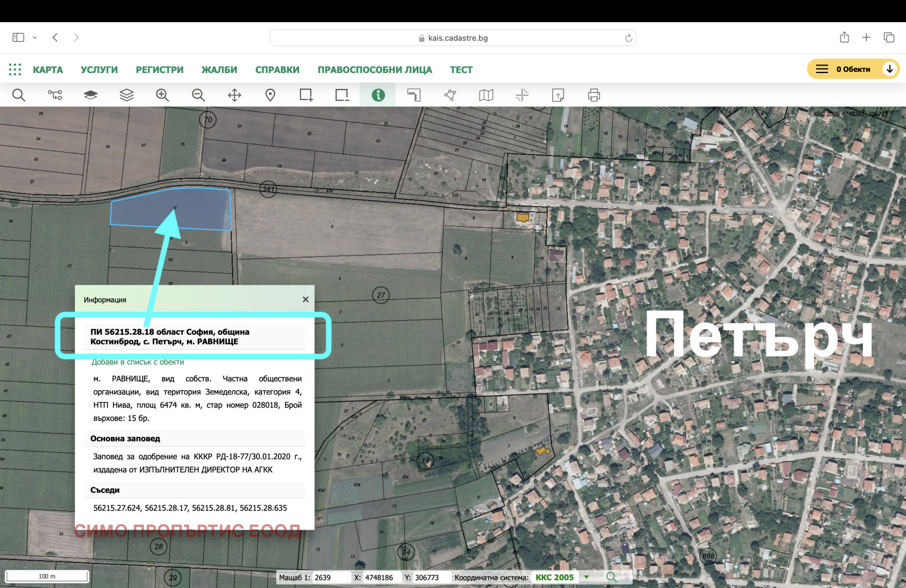Choose the add selection rectangle tool
The height and width of the screenshot is (588, 906).
coord(306,95)
